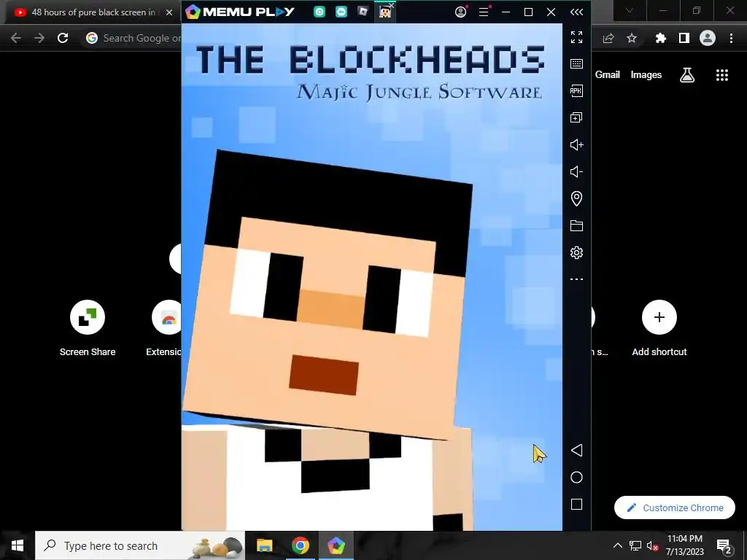Switch to MEmu from taskbar
This screenshot has width=747, height=560.
(x=336, y=545)
